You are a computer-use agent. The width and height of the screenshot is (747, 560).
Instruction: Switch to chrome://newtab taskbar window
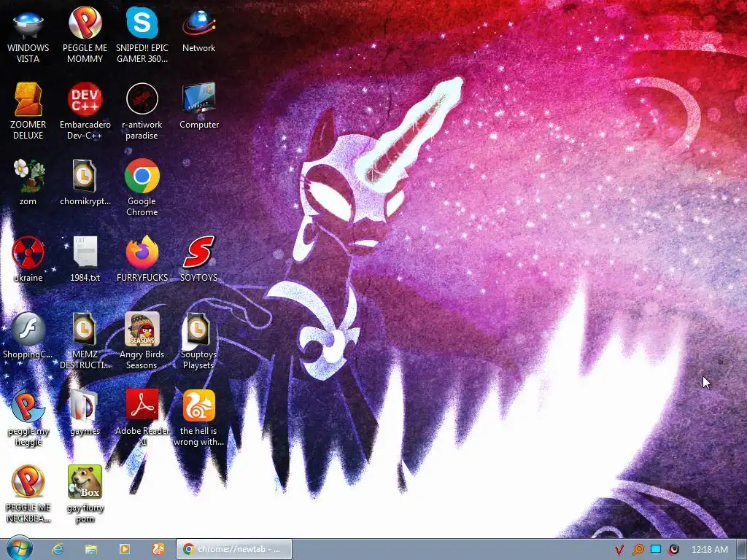point(234,549)
